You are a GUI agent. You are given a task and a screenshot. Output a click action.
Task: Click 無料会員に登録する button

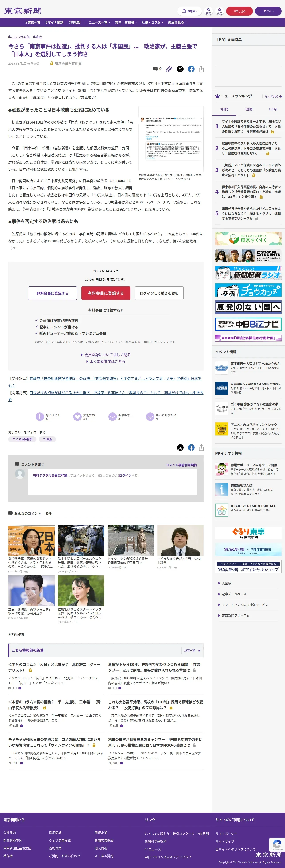(x=53, y=293)
